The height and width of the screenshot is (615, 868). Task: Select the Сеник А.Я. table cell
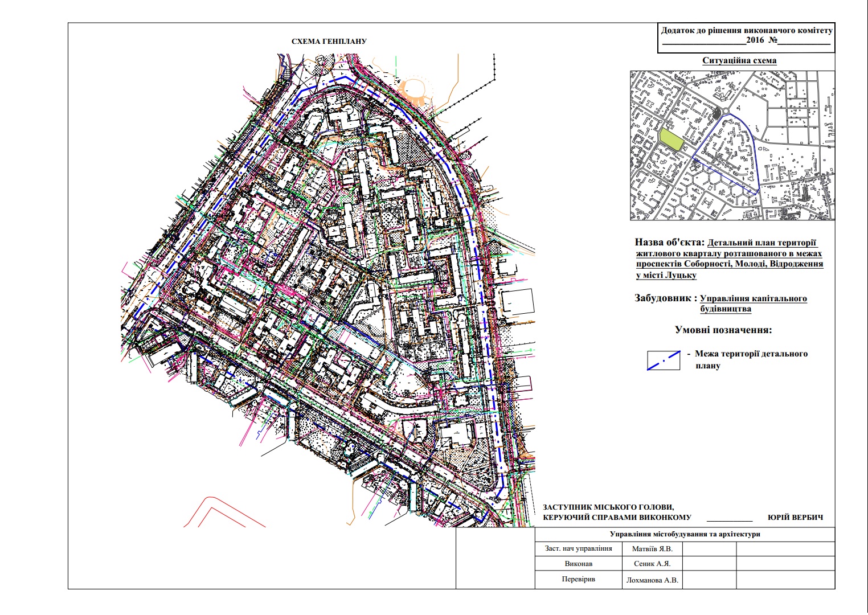652,564
